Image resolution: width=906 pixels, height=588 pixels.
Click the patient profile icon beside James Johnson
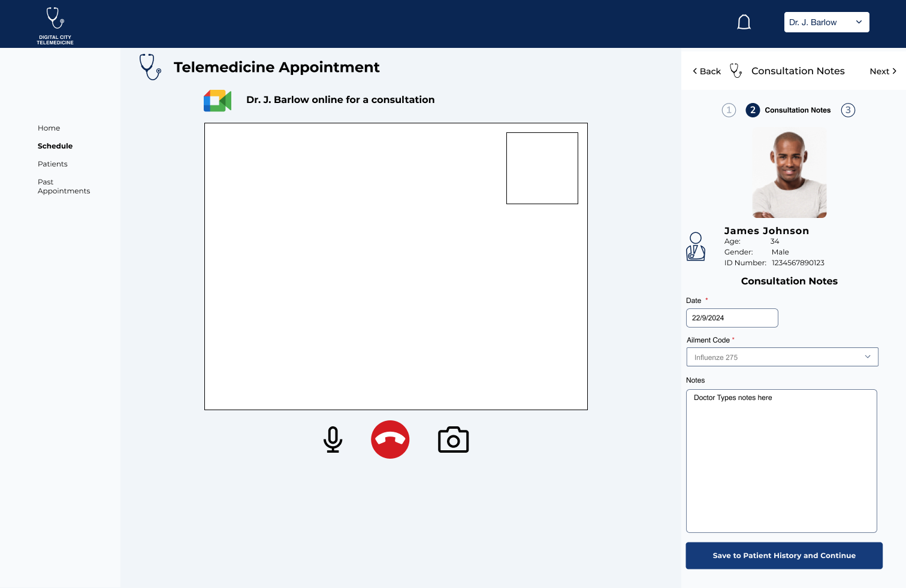click(x=696, y=247)
